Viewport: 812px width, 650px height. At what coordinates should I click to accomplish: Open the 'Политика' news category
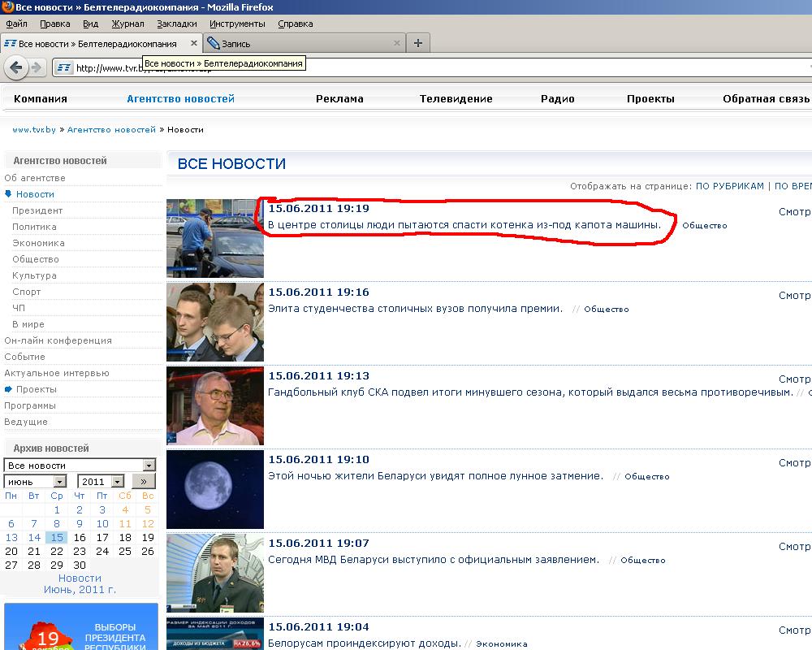tap(34, 227)
